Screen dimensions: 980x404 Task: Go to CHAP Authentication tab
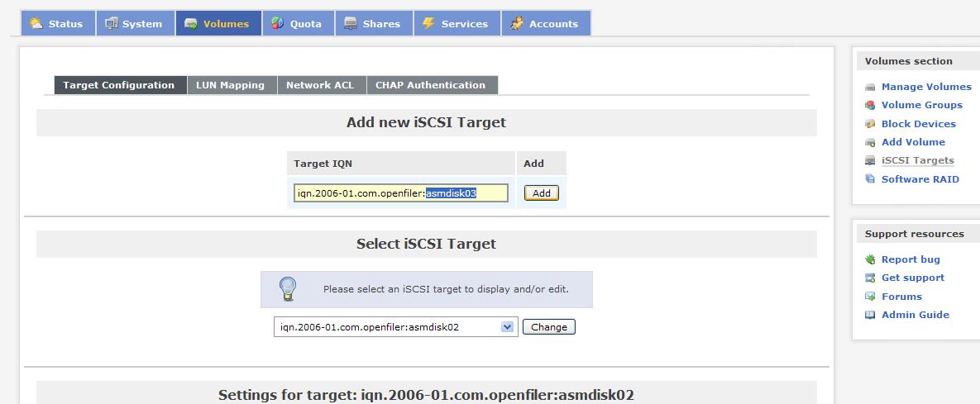[x=430, y=85]
